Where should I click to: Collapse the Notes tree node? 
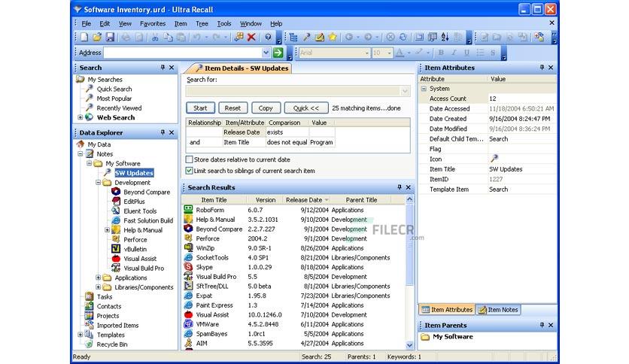pos(81,154)
